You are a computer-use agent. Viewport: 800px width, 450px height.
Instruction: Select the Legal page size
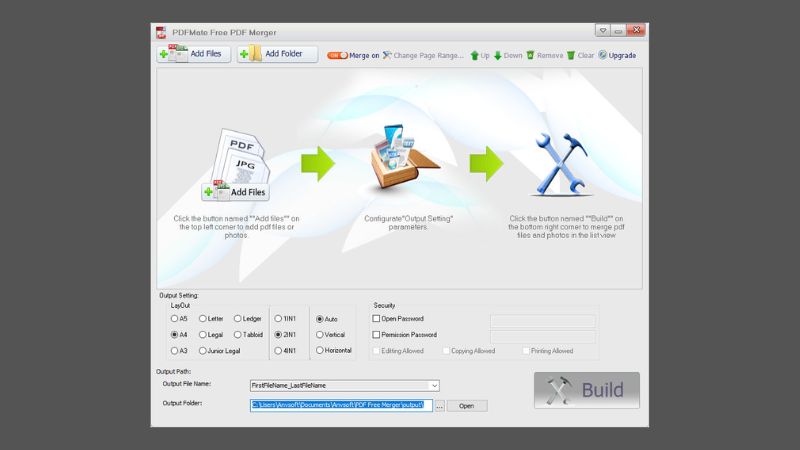203,335
